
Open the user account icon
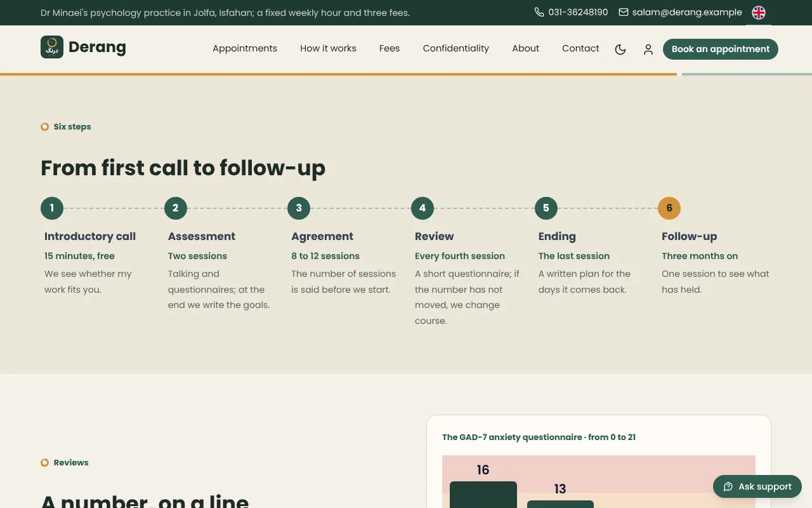648,49
